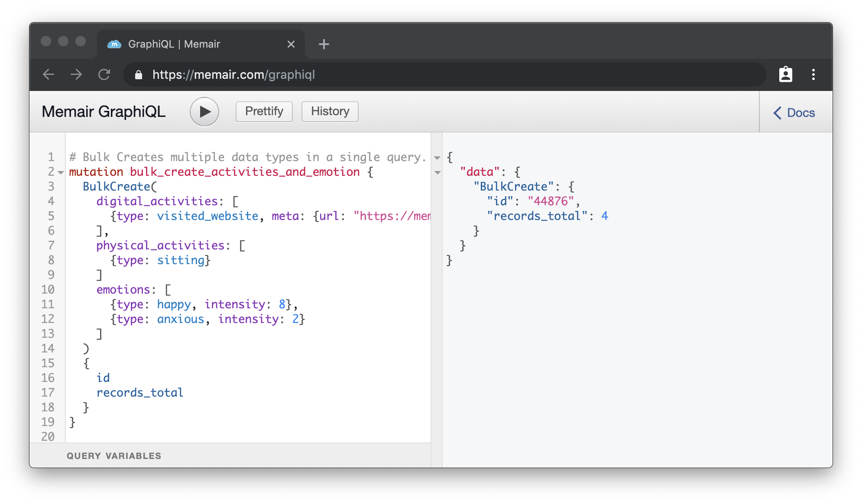Click the id field on line 16
Viewport: 862px width, 504px height.
tap(103, 378)
